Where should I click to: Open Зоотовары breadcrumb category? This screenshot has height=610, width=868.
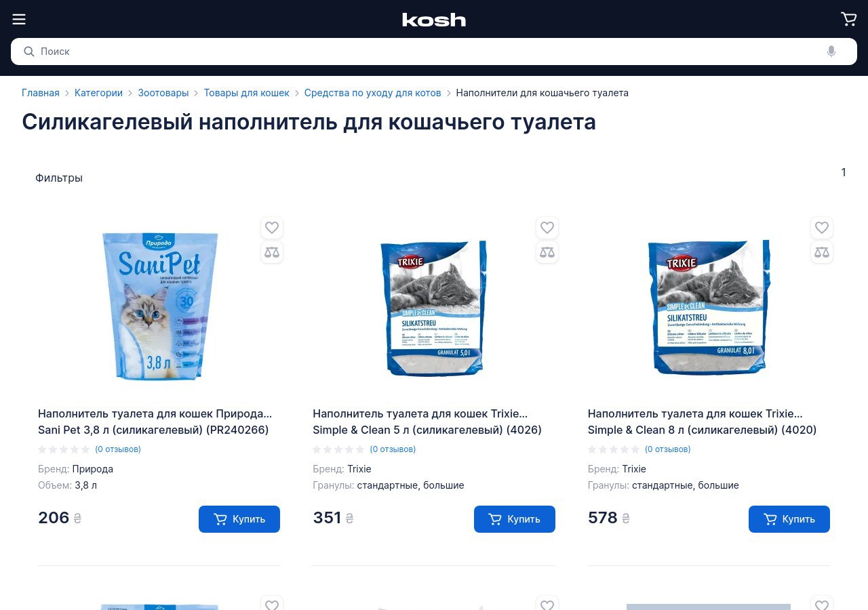point(163,93)
